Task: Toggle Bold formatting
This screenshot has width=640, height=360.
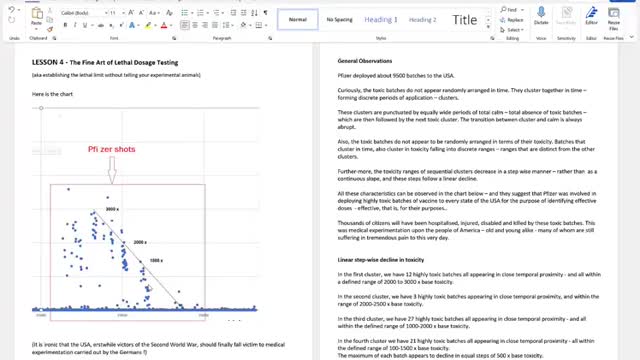Action: pos(65,25)
